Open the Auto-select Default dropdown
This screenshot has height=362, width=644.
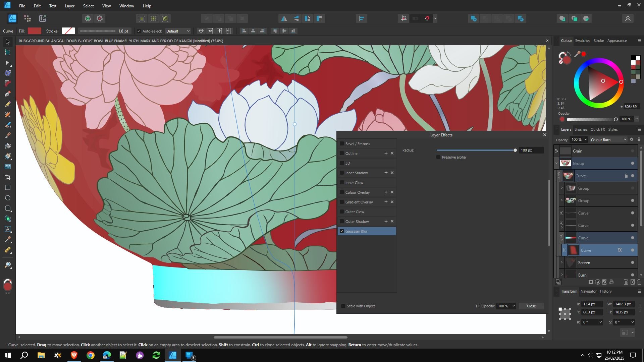coord(178,31)
